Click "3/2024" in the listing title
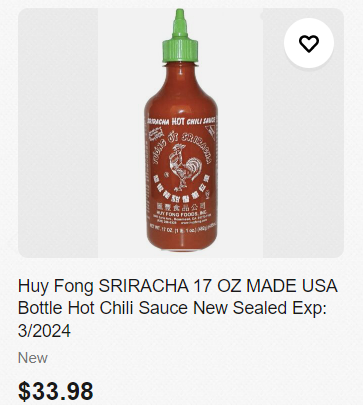 [44, 331]
